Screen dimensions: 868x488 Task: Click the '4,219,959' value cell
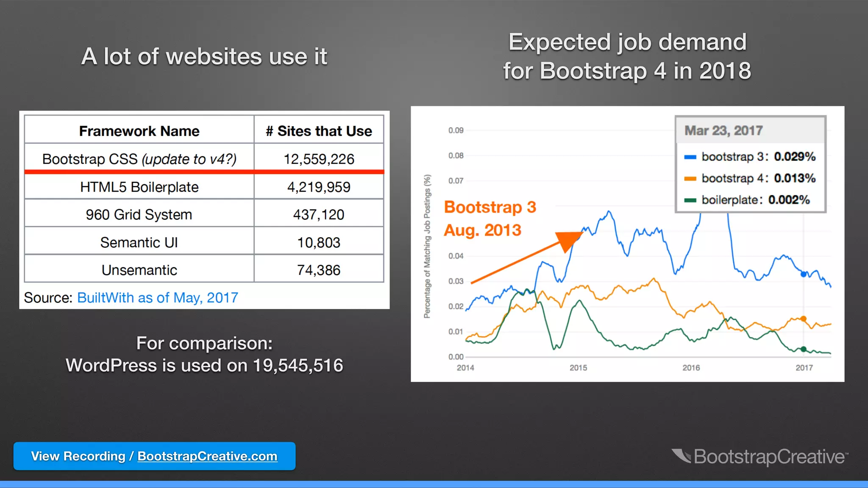319,187
